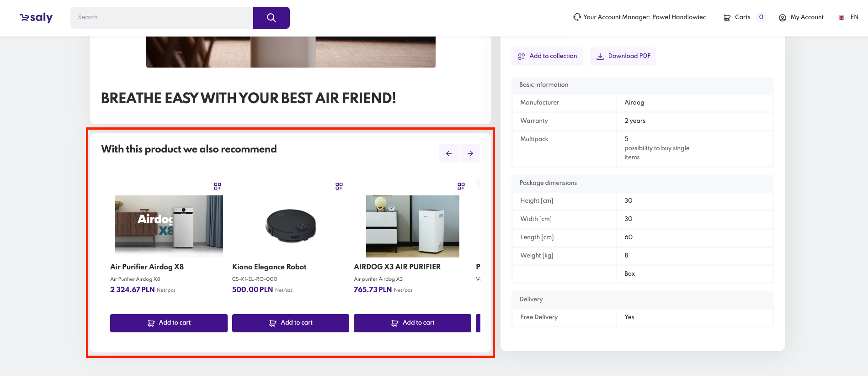Download the product PDF
868x378 pixels.
click(623, 56)
